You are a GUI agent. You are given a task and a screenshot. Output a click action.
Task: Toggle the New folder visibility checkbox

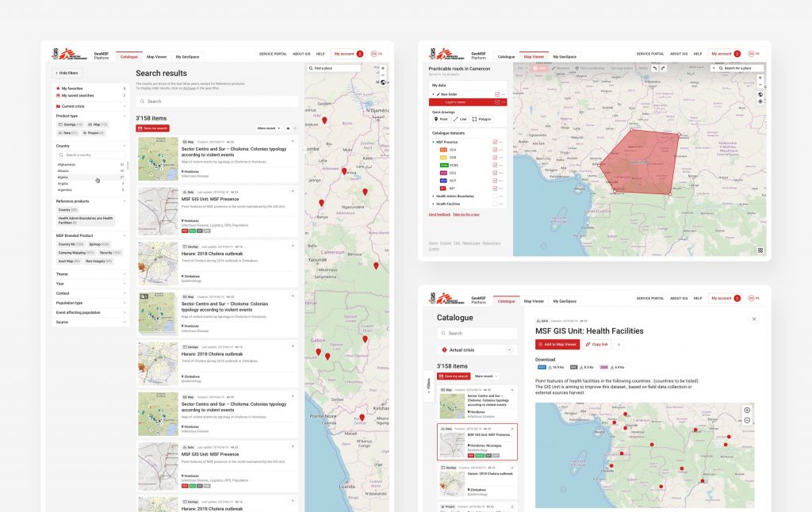497,94
